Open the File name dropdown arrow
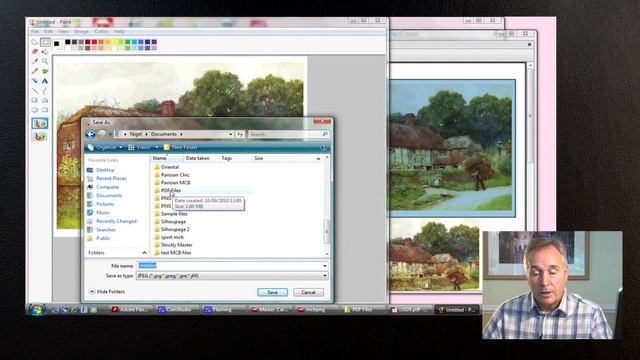Screen dimensions: 640x360 [325, 266]
